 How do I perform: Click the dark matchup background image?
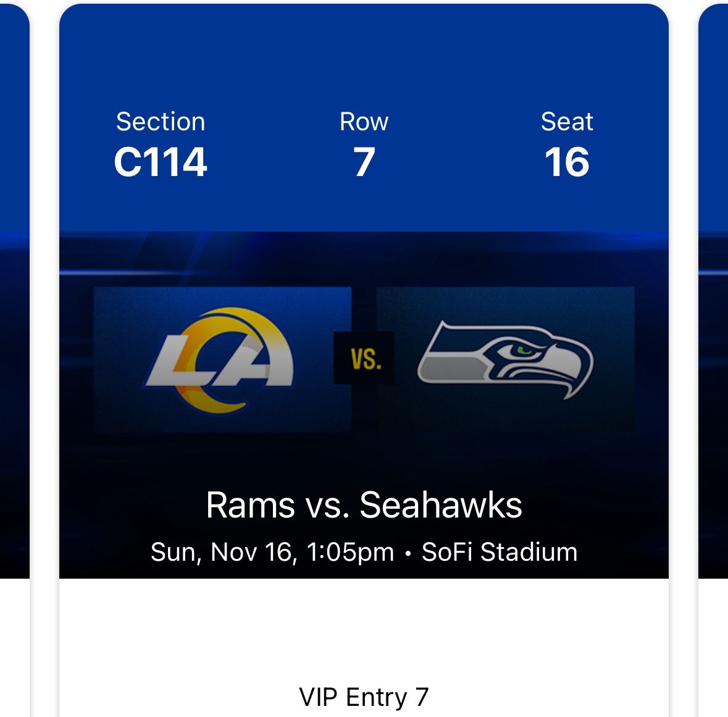(364, 259)
